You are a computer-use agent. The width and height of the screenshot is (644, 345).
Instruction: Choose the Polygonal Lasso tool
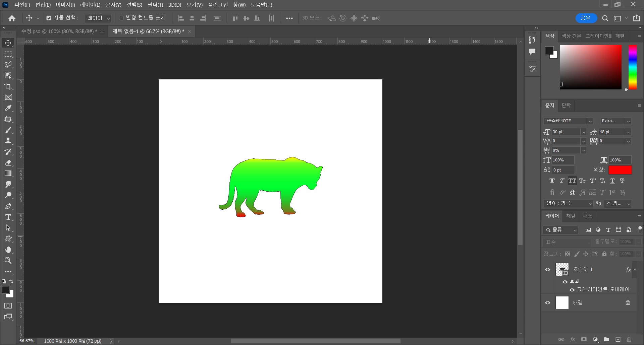pos(8,65)
